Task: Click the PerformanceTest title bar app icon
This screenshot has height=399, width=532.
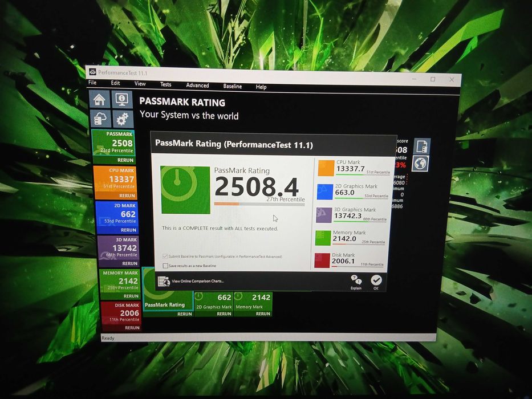Action: coord(92,72)
